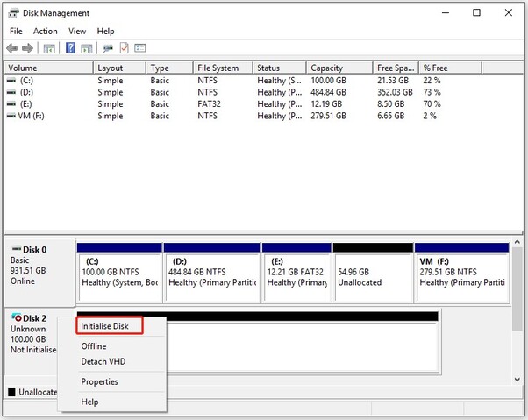Open the File menu
The width and height of the screenshot is (528, 420).
[16, 31]
